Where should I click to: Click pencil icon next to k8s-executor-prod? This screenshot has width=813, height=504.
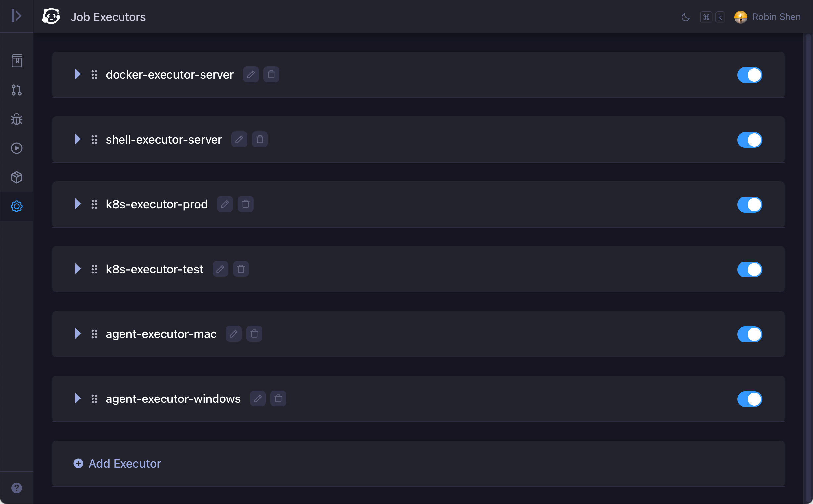[225, 204]
